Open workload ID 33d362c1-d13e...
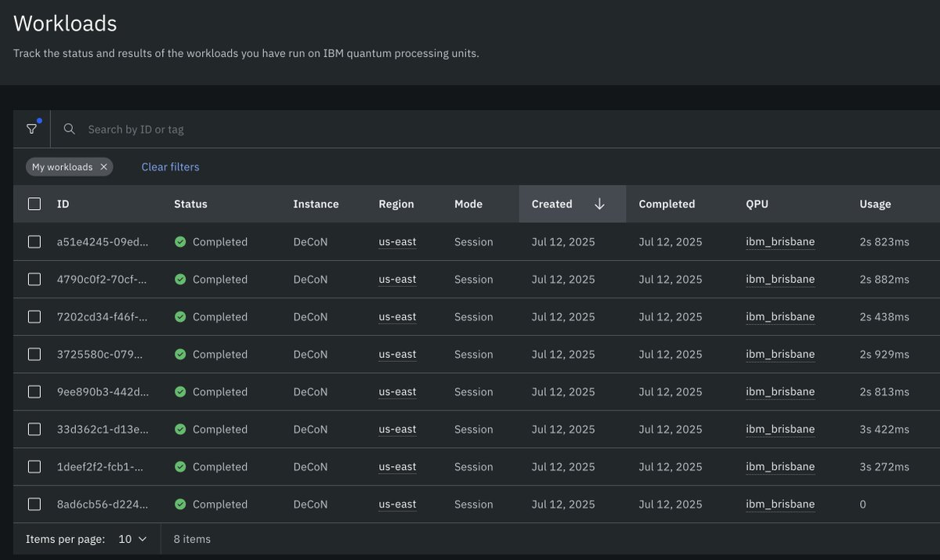Image resolution: width=940 pixels, height=560 pixels. tap(103, 430)
